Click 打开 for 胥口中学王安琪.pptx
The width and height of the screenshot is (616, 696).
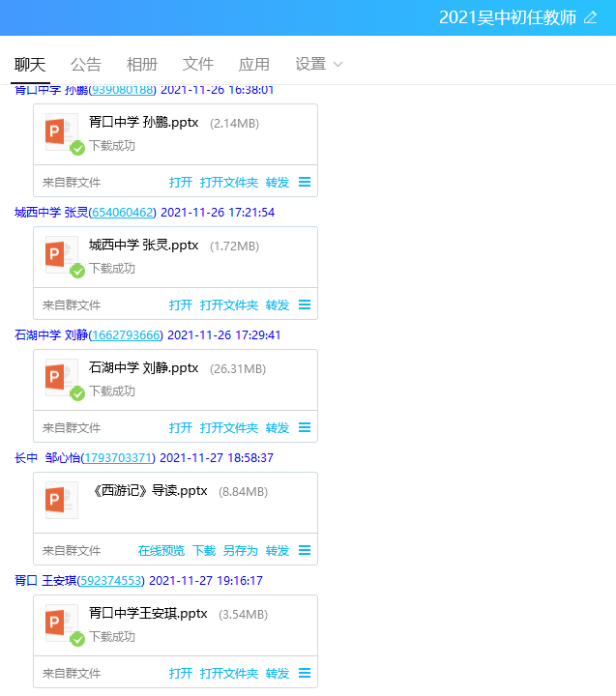pyautogui.click(x=180, y=674)
